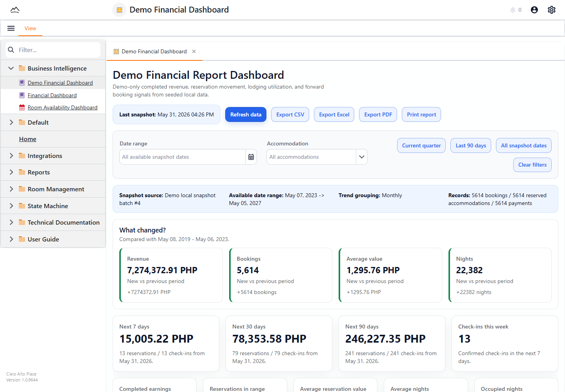Click the Refresh data button
Image resolution: width=565 pixels, height=392 pixels.
point(246,114)
